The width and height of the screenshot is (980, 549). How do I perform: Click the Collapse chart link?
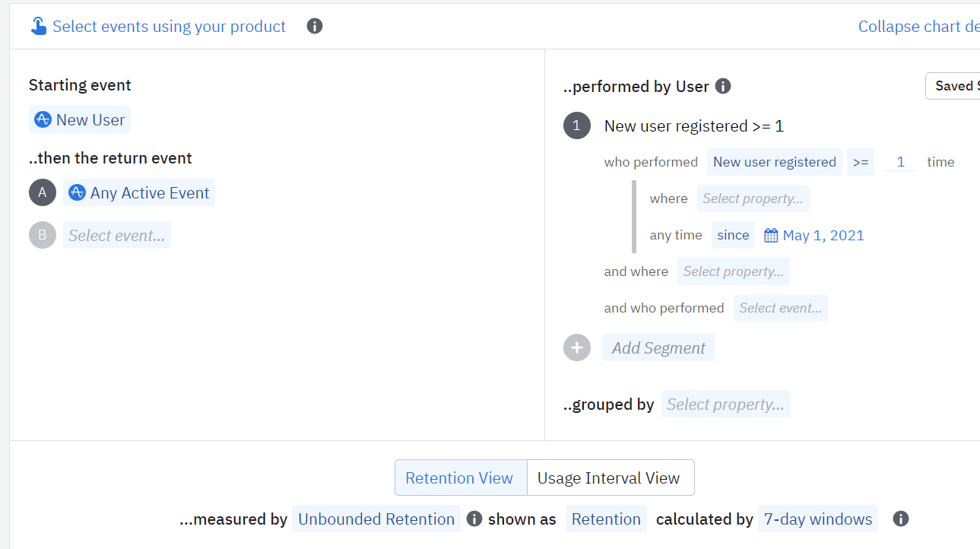918,27
